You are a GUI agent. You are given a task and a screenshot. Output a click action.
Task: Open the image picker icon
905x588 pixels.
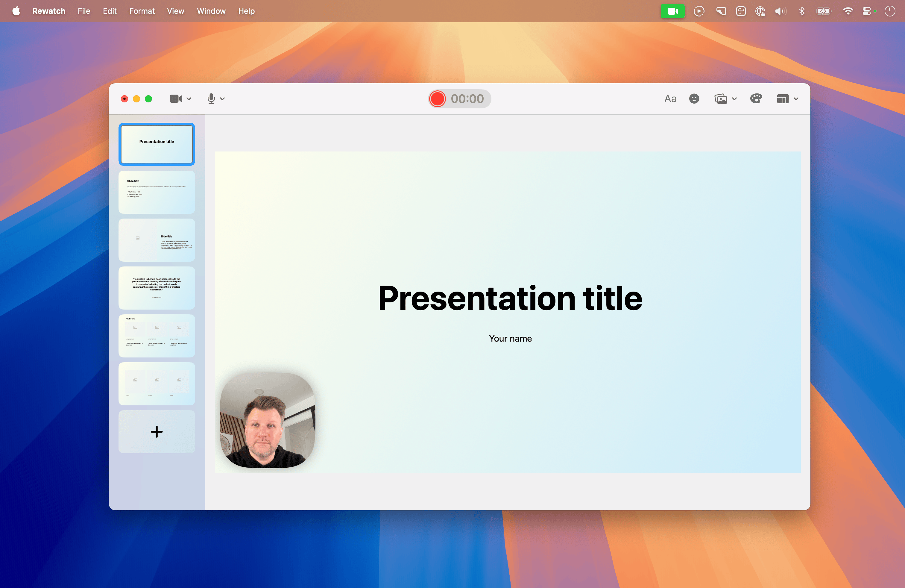point(721,98)
